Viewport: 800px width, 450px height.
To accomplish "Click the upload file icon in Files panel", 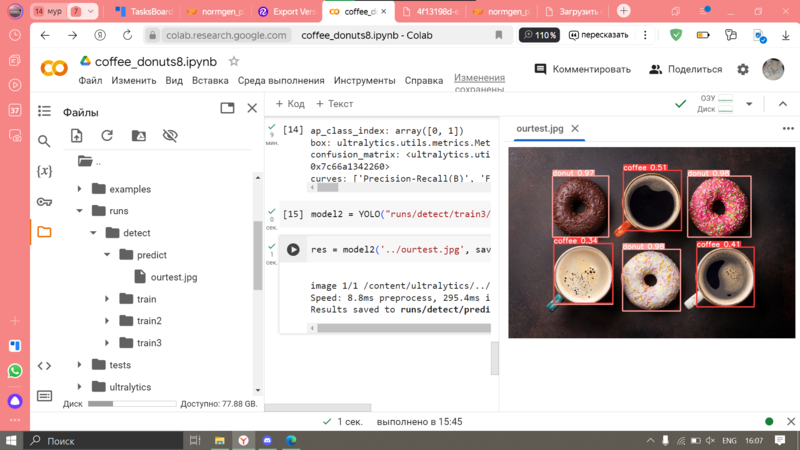I will point(77,136).
